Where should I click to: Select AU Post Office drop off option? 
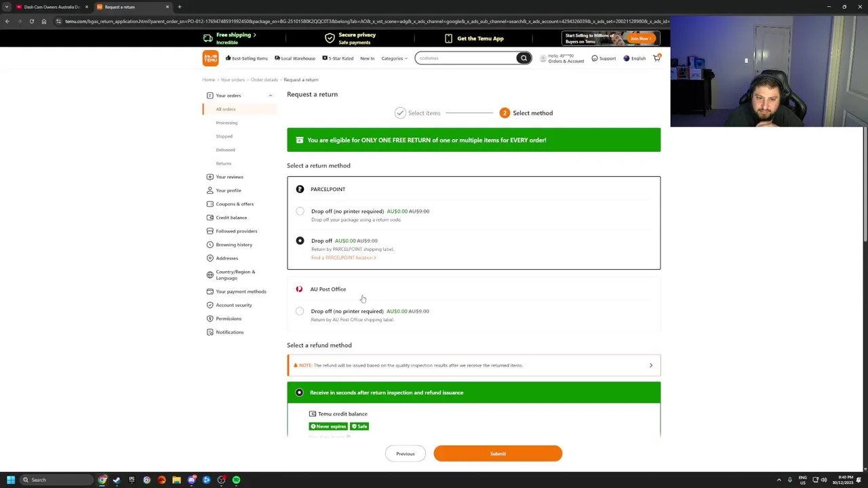click(x=300, y=311)
